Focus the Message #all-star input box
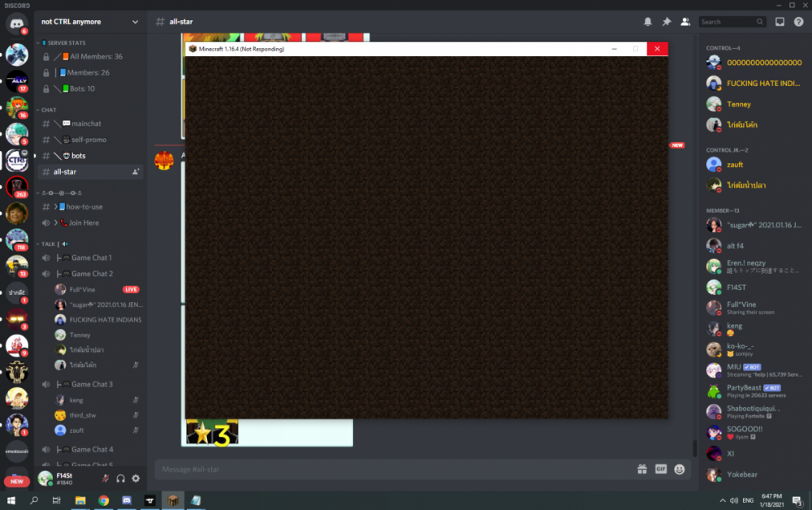The height and width of the screenshot is (510, 812). [390, 469]
